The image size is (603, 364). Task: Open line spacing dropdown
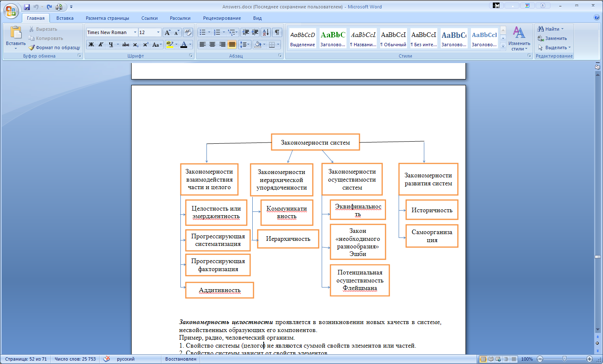click(244, 45)
